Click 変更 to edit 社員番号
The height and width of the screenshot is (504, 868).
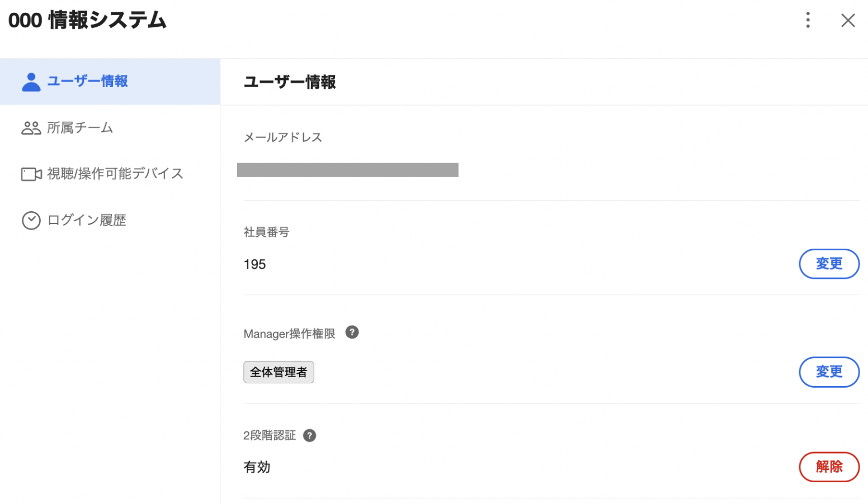click(x=829, y=264)
